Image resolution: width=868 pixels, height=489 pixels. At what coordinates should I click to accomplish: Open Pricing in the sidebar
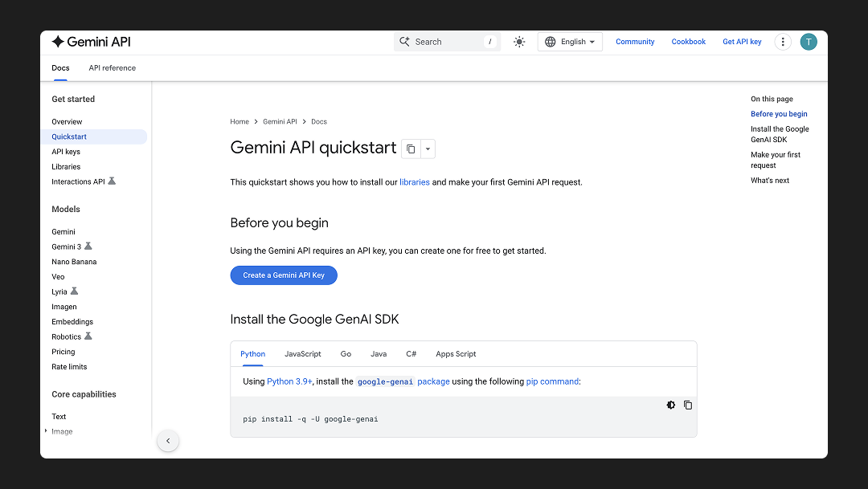63,352
